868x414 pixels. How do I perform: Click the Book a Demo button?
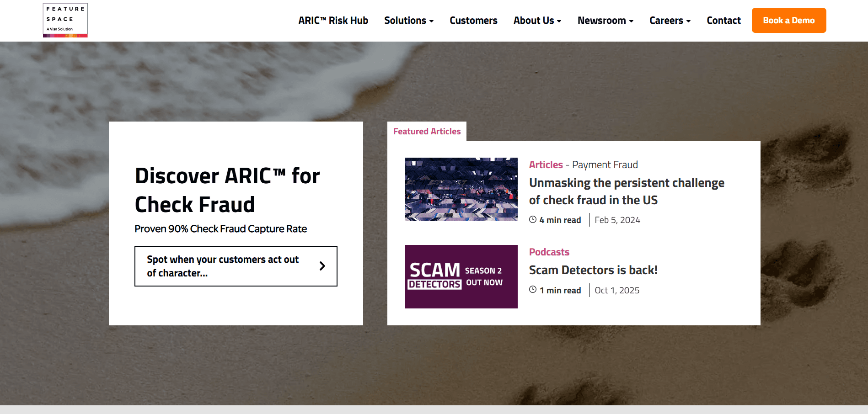789,20
